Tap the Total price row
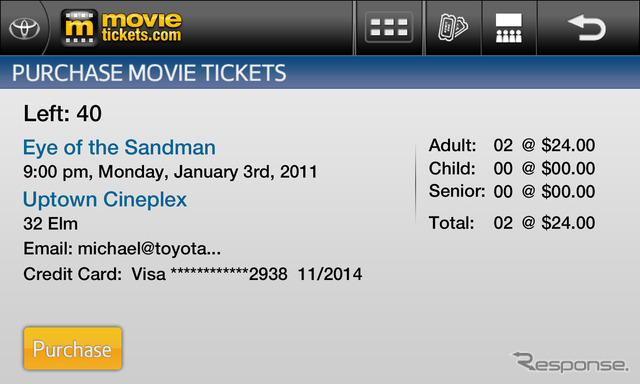The width and height of the screenshot is (640, 384). pos(512,223)
